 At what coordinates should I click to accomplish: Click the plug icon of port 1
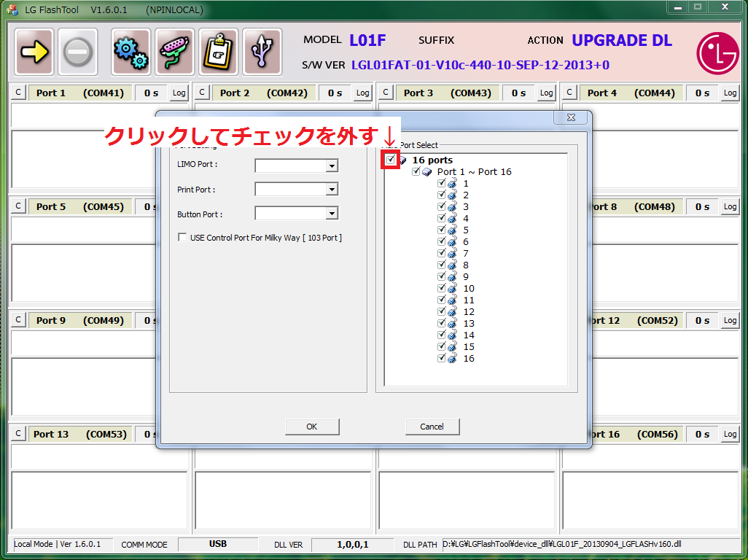pos(452,184)
